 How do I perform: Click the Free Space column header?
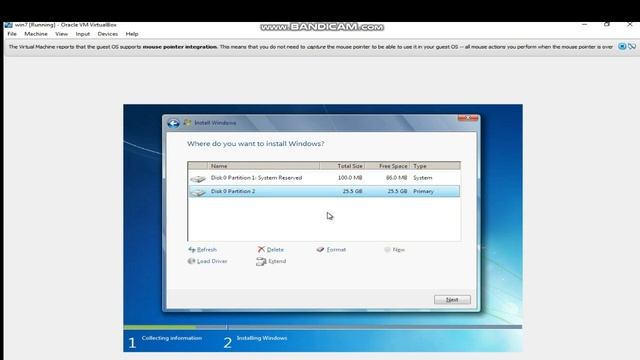[387, 166]
